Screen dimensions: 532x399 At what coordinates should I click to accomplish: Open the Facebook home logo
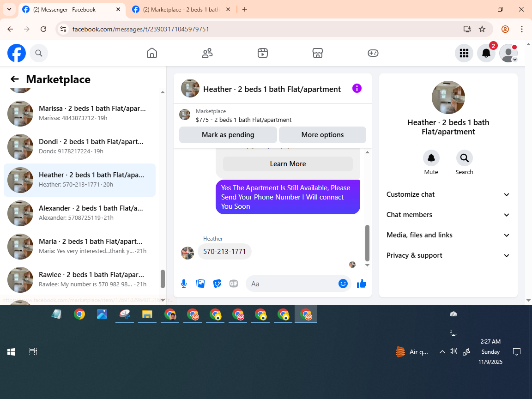(17, 53)
